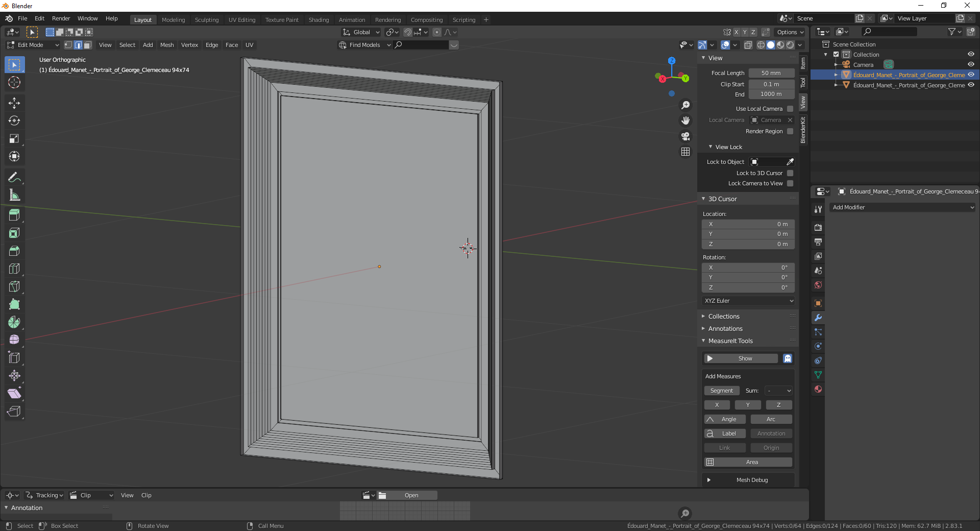Screen dimensions: 980x531
Task: Select the Measure tool
Action: click(14, 195)
